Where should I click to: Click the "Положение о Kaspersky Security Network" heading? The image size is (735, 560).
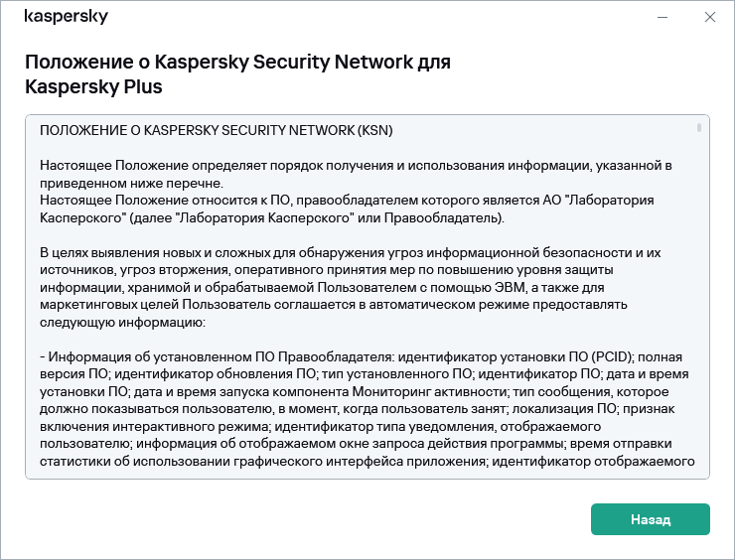(x=236, y=62)
